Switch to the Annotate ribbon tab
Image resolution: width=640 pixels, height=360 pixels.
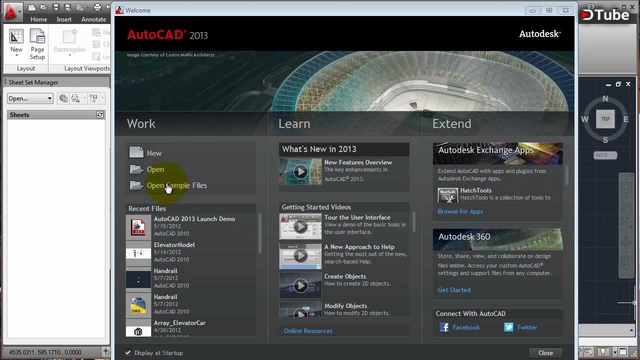(93, 19)
